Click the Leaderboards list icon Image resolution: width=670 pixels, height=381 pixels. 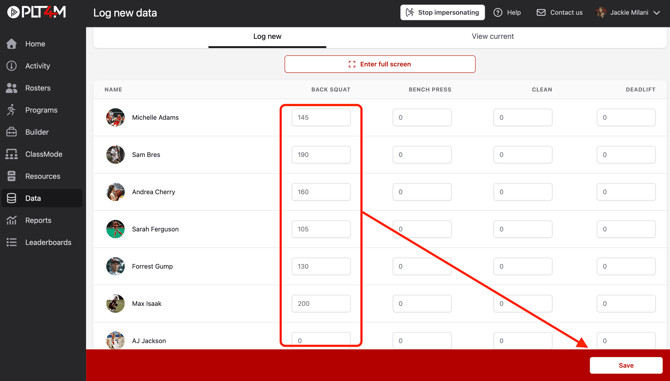tap(12, 242)
